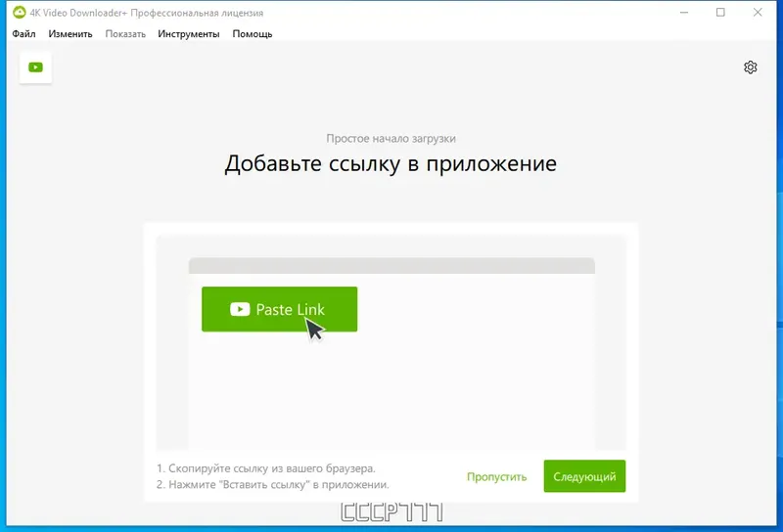
Task: Close the 4K Video Downloader window
Action: coord(758,13)
